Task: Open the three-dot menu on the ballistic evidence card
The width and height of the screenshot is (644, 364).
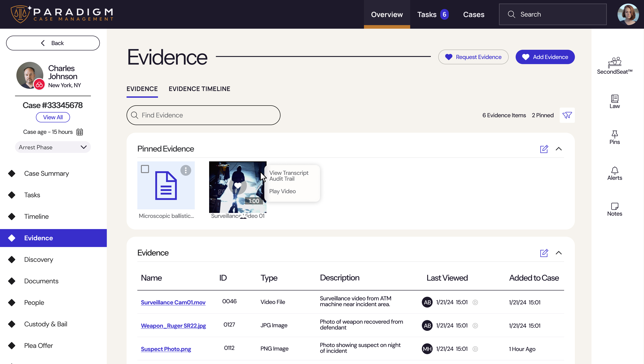Action: pyautogui.click(x=185, y=170)
